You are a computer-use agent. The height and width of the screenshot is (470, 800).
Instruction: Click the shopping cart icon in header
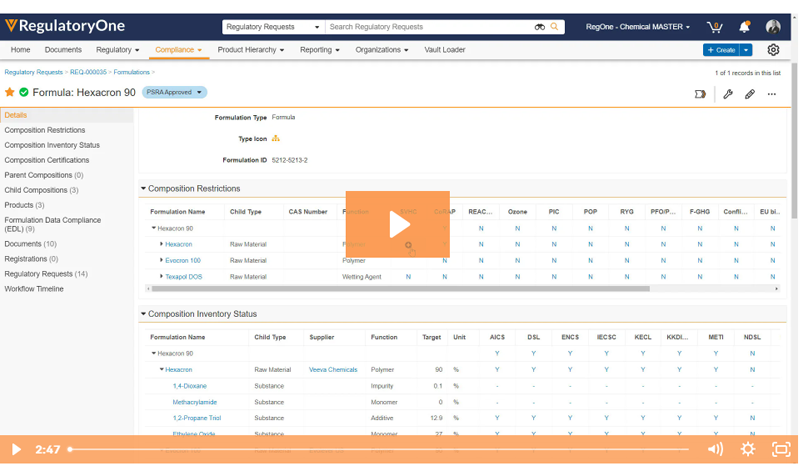(715, 27)
